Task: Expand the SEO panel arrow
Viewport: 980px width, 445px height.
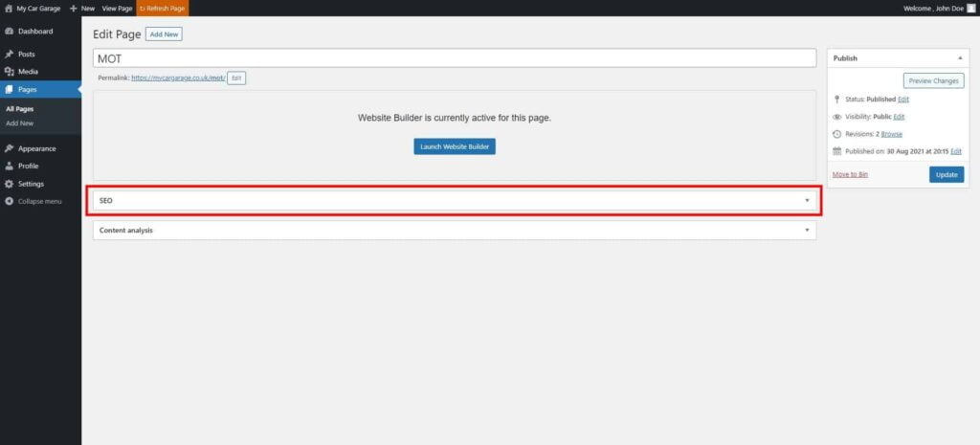Action: pyautogui.click(x=807, y=201)
